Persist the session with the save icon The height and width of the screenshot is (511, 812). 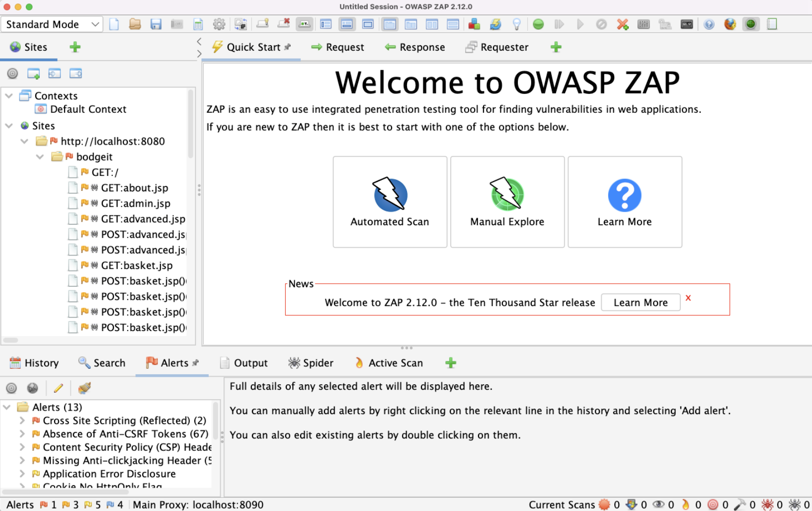[x=156, y=24]
